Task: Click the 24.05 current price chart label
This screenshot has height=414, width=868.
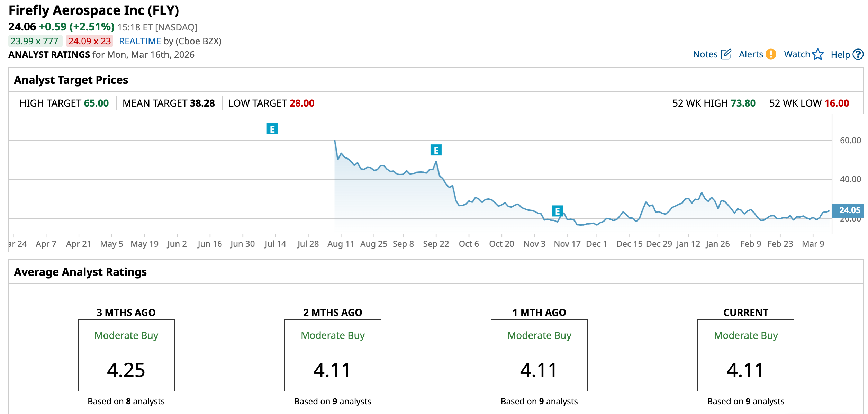Action: pos(849,210)
